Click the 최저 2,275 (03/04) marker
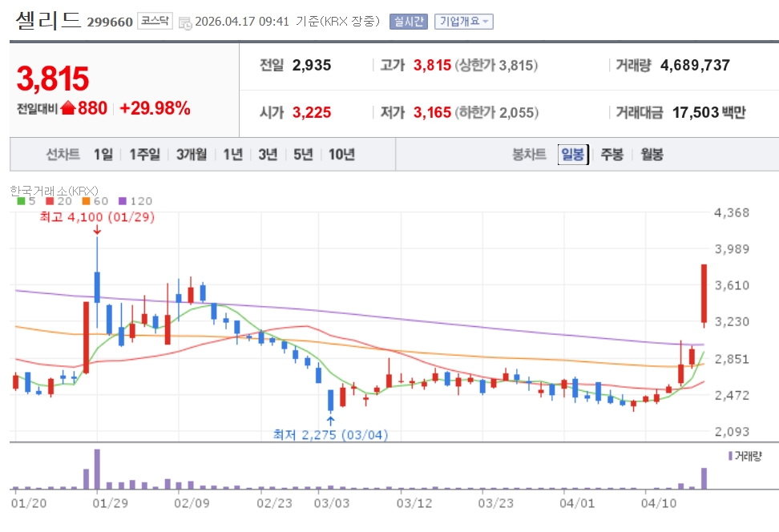The height and width of the screenshot is (532, 779). pyautogui.click(x=330, y=434)
